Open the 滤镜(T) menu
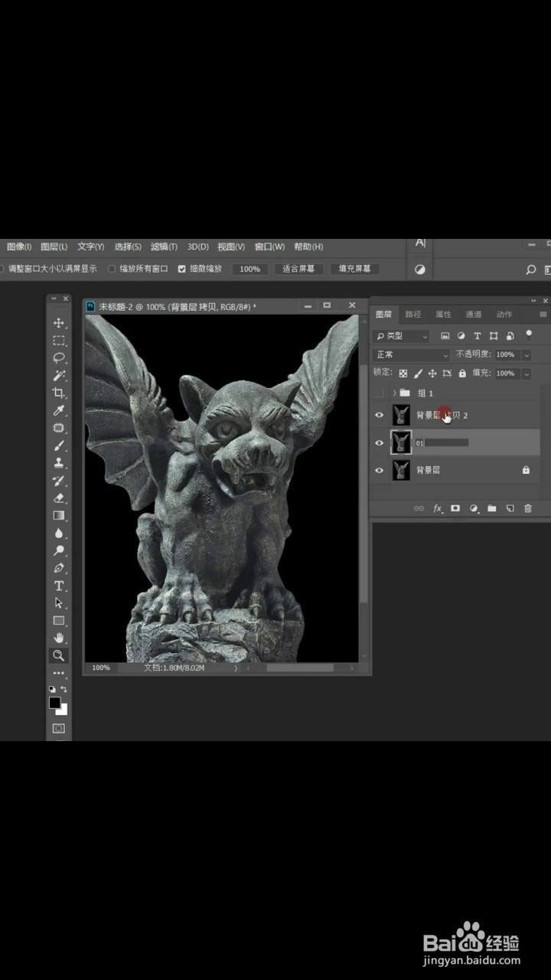This screenshot has height=980, width=551. [x=164, y=247]
